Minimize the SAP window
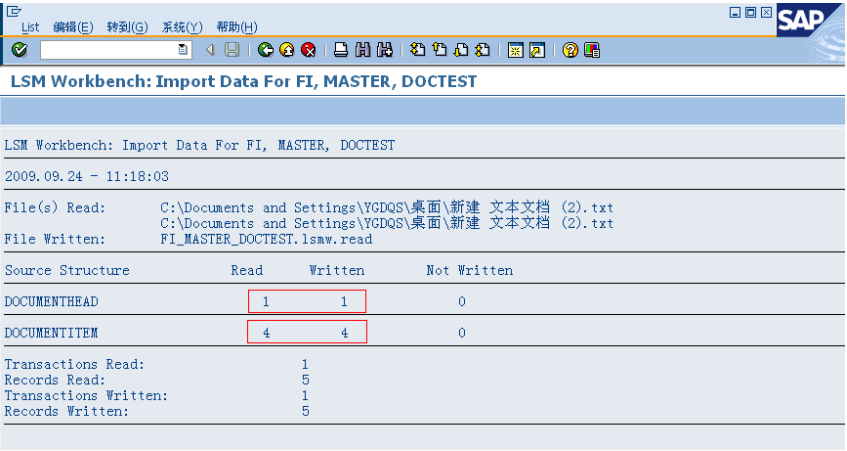 (735, 12)
